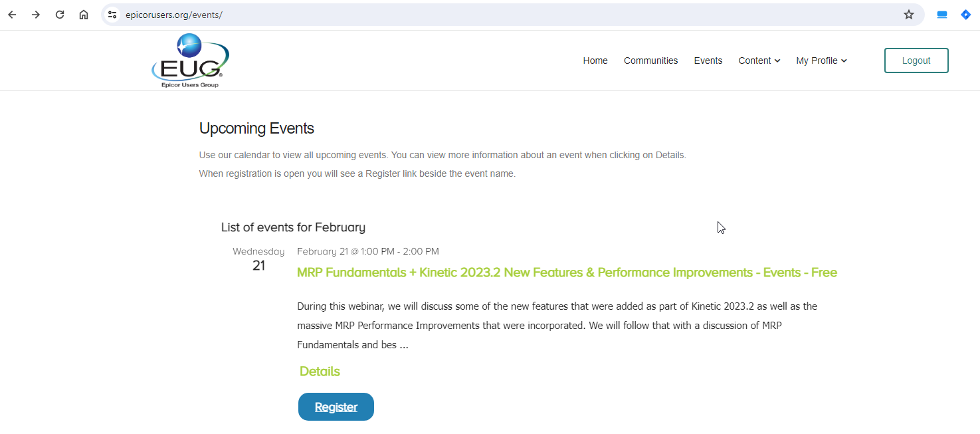Viewport: 980px width, 434px height.
Task: Click the Register button
Action: point(336,406)
